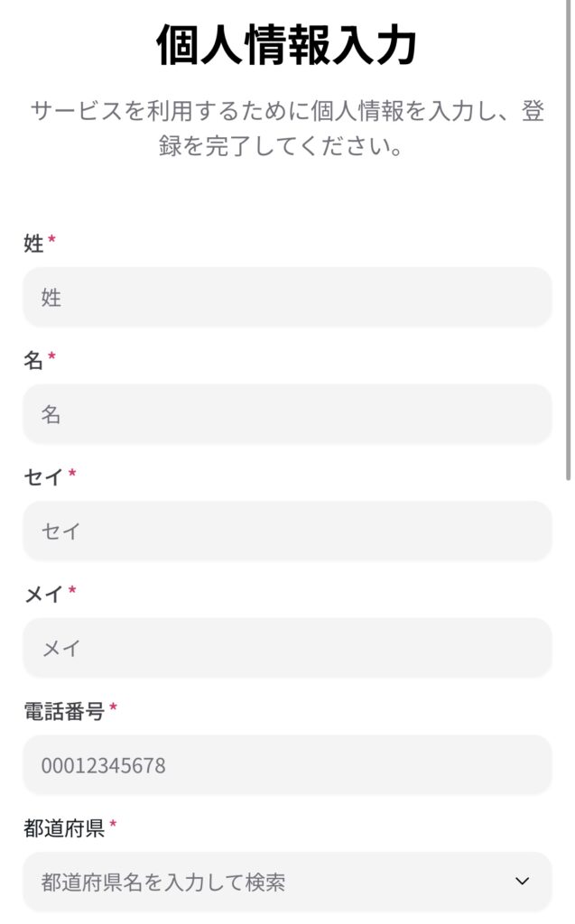Click the required asterisk beside セイ

(x=72, y=475)
